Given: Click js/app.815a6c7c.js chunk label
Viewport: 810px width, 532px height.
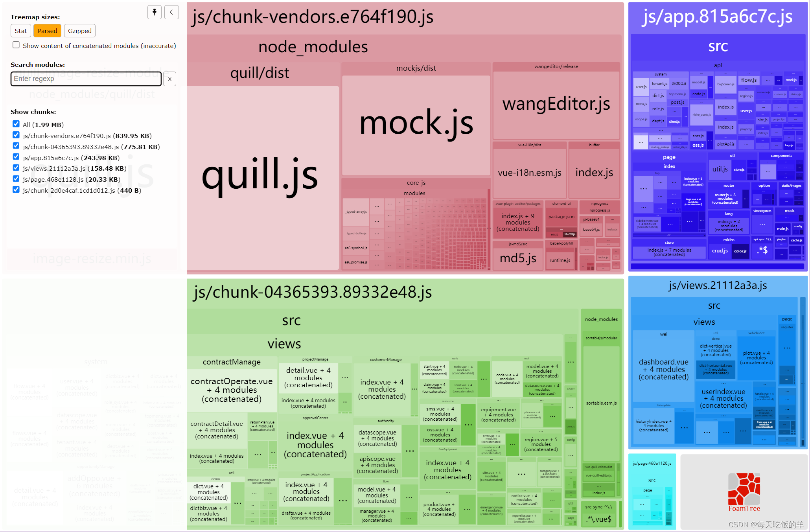Looking at the screenshot, I should coord(719,15).
